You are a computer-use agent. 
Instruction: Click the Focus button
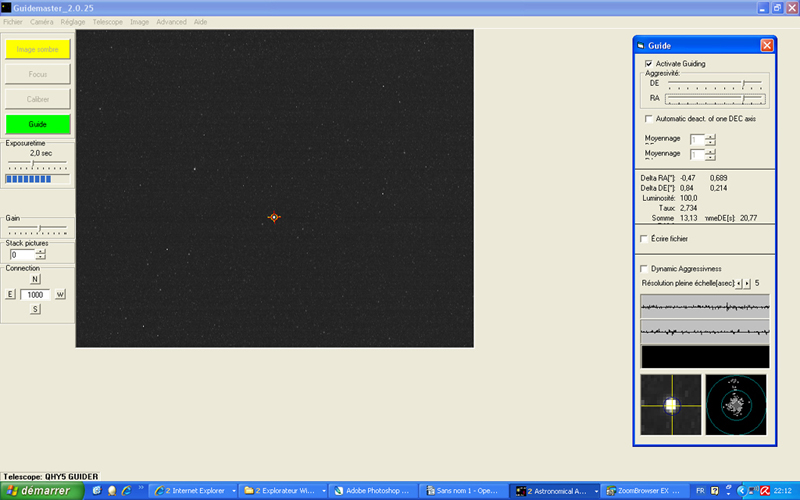[38, 74]
